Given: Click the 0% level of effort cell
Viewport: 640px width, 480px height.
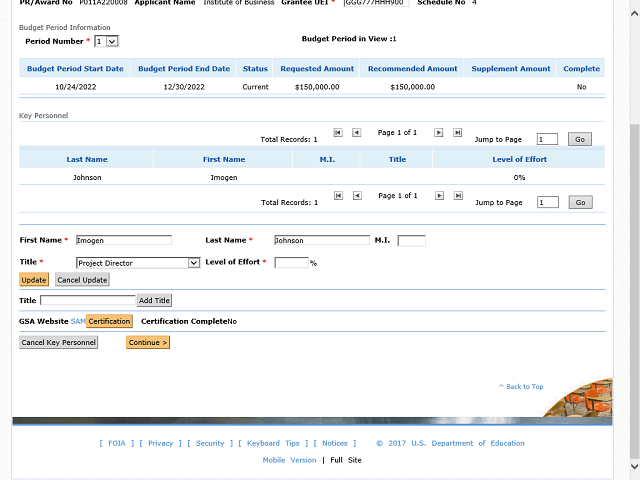Looking at the screenshot, I should click(x=519, y=178).
